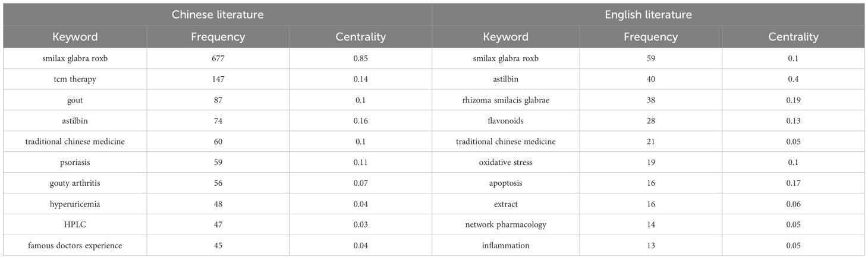Click the Chinese literature header cell
868x259 pixels.
click(x=217, y=14)
